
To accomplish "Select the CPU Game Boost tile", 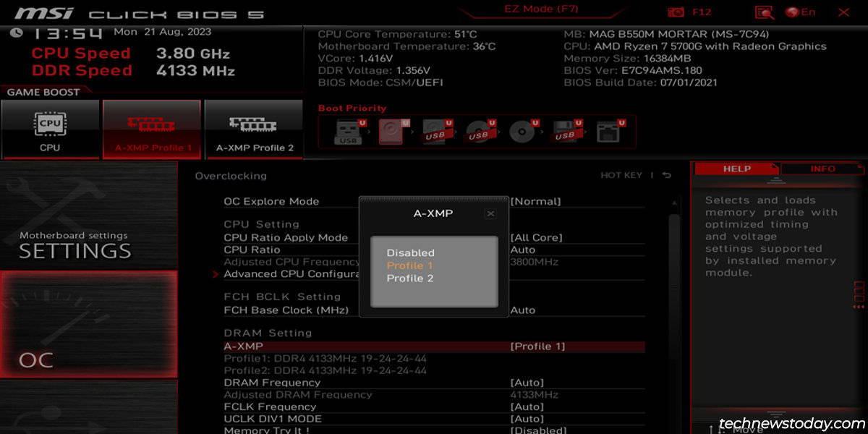I will [x=50, y=129].
